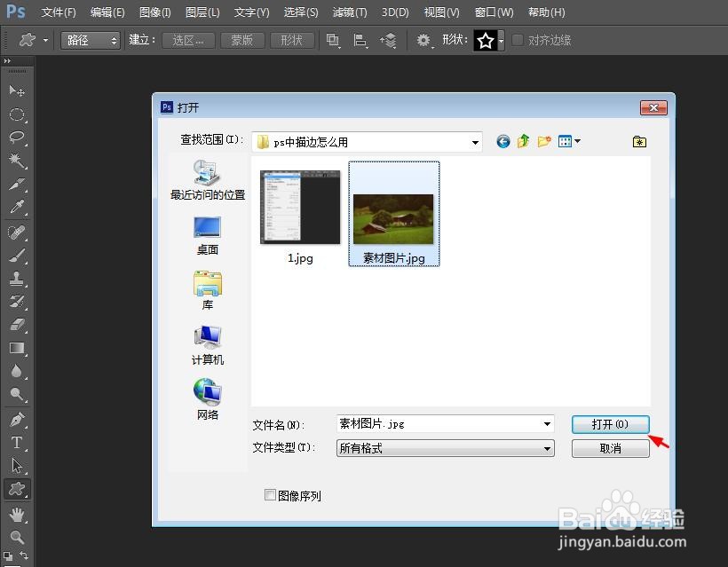Click path alignment icon in options bar
The image size is (728, 567).
pos(360,40)
